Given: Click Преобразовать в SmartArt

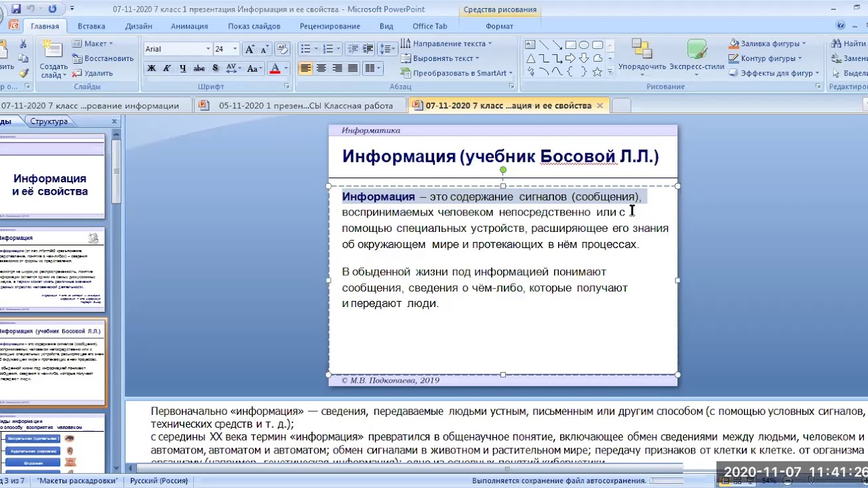Looking at the screenshot, I should pos(457,73).
